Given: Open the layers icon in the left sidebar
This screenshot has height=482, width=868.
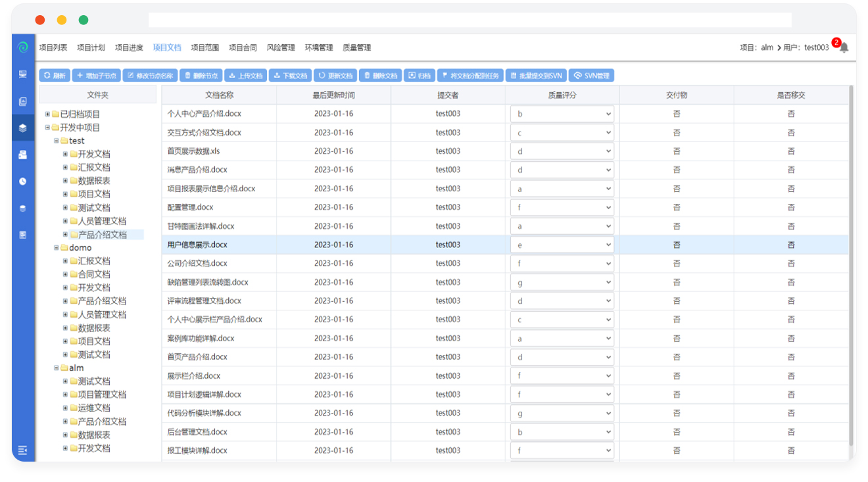Looking at the screenshot, I should tap(23, 128).
